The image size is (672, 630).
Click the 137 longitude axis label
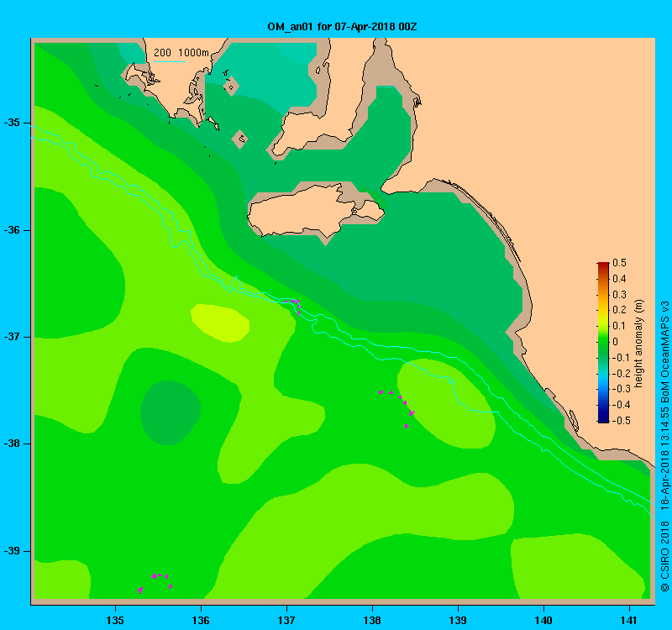[286, 620]
